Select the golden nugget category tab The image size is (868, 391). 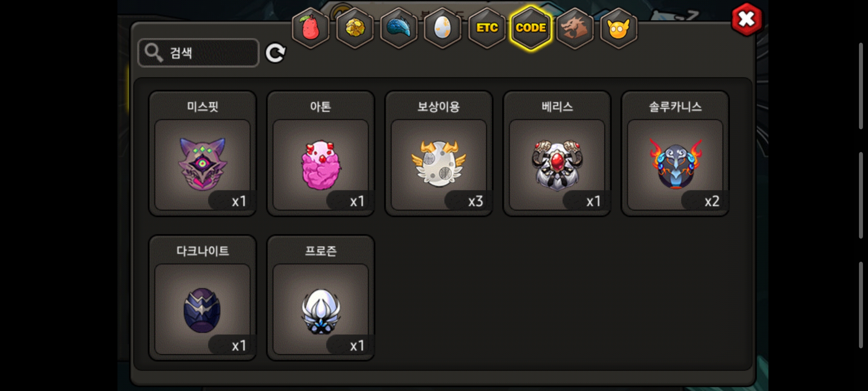355,28
